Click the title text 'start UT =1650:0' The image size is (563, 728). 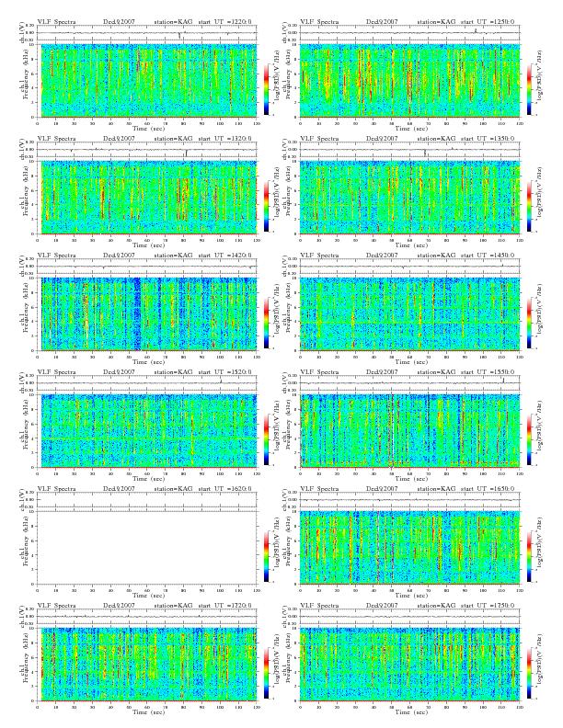click(488, 489)
